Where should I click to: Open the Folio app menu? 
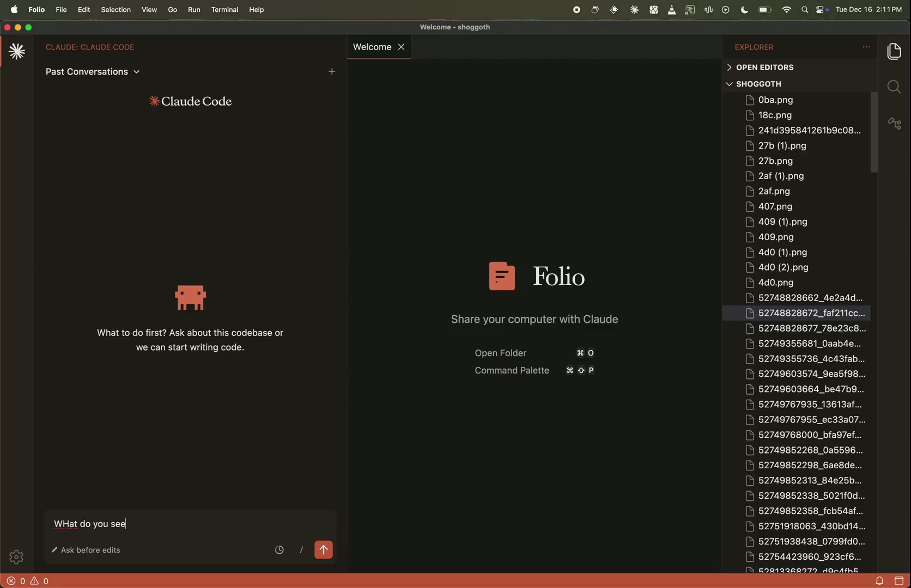[37, 10]
